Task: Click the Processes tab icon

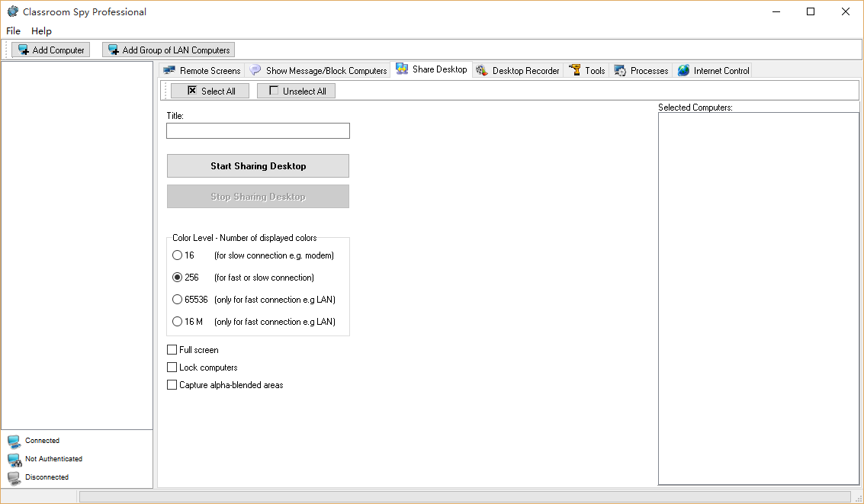Action: (620, 70)
